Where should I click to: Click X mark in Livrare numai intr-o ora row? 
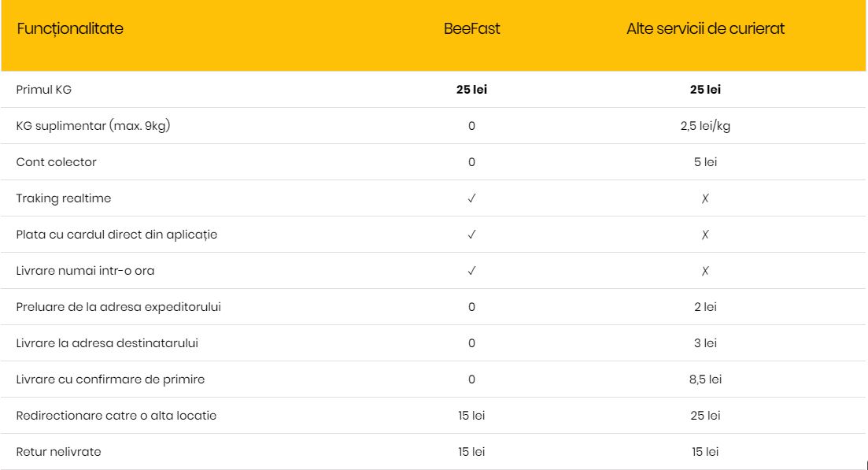[x=705, y=271]
